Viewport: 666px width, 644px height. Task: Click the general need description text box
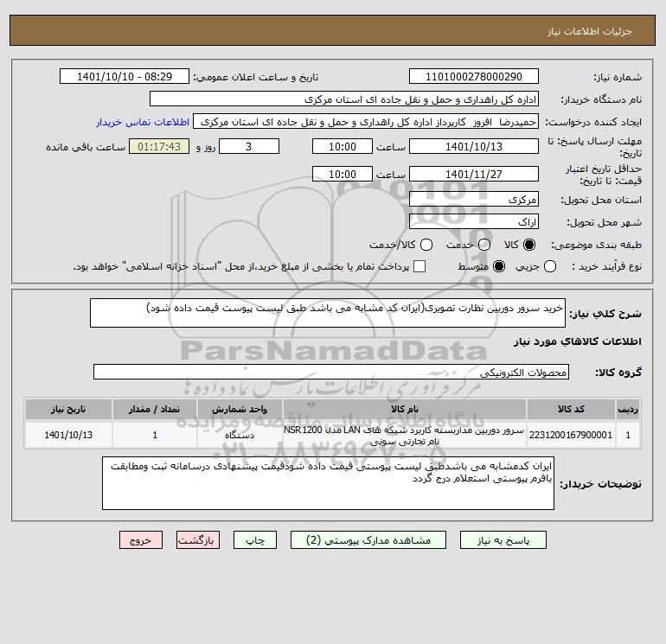(328, 313)
